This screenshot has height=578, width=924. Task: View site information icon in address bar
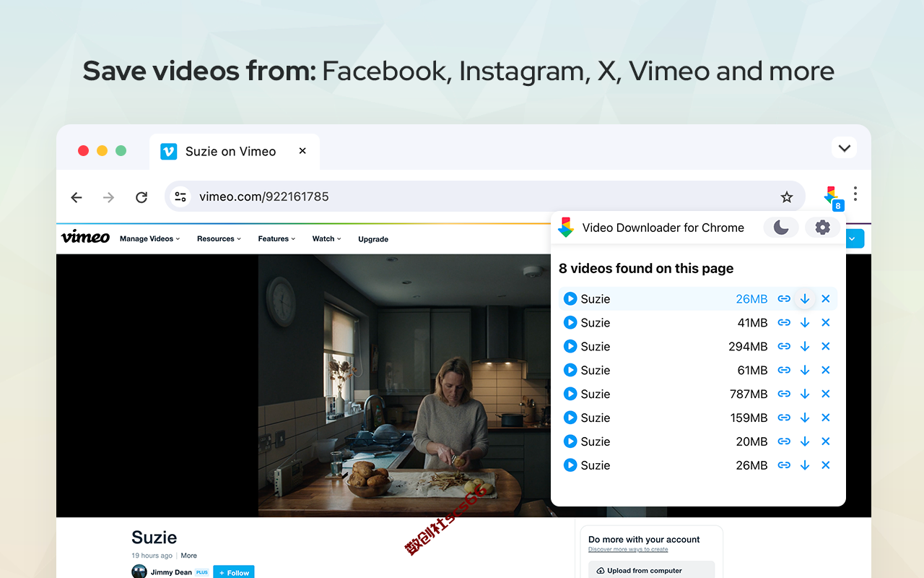tap(180, 197)
